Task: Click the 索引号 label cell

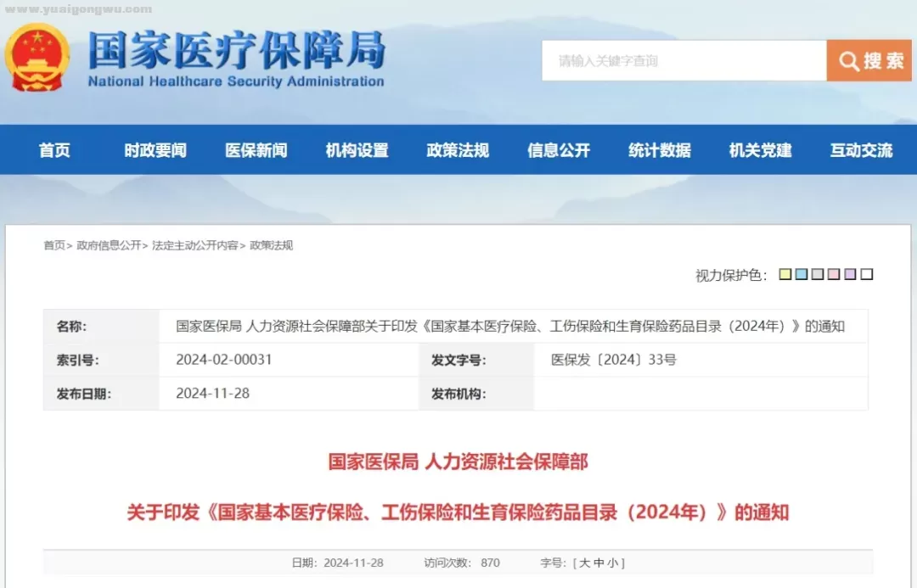Action: (101, 360)
